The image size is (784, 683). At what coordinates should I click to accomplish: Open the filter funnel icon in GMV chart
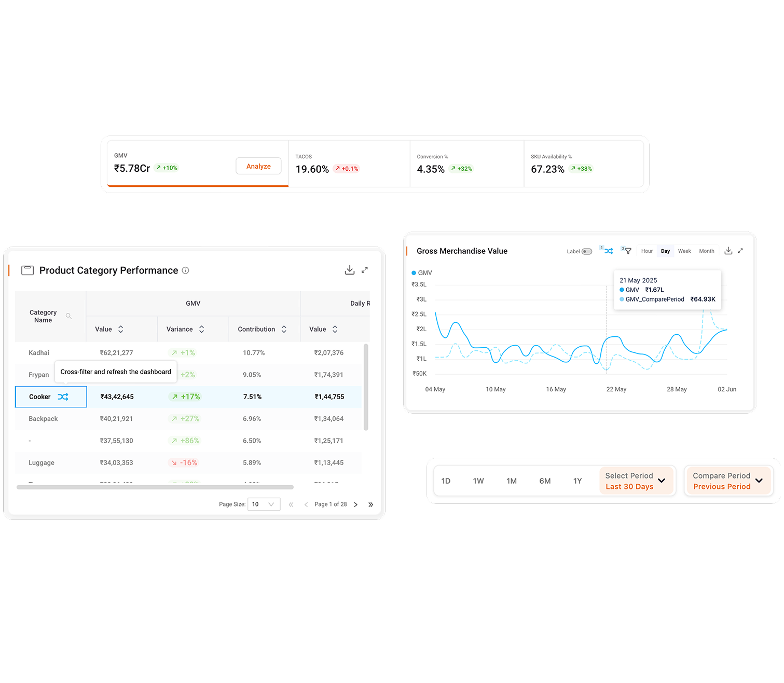tap(628, 251)
